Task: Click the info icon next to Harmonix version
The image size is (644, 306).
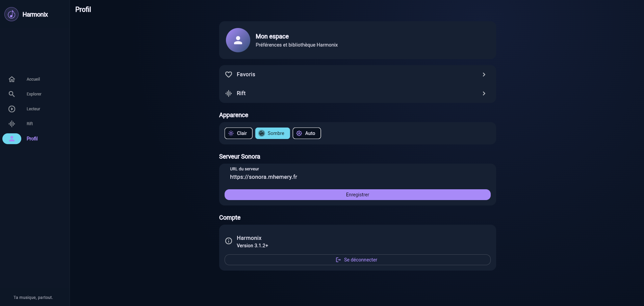Action: click(x=229, y=241)
